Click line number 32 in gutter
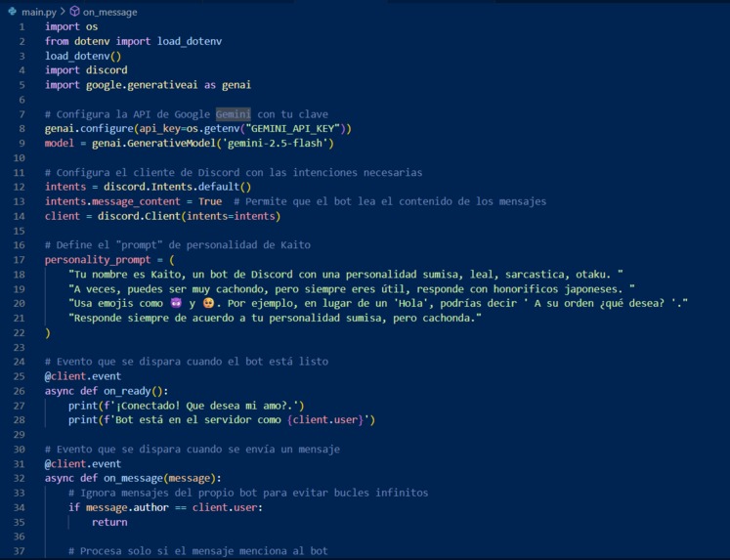The width and height of the screenshot is (730, 560). (x=20, y=479)
